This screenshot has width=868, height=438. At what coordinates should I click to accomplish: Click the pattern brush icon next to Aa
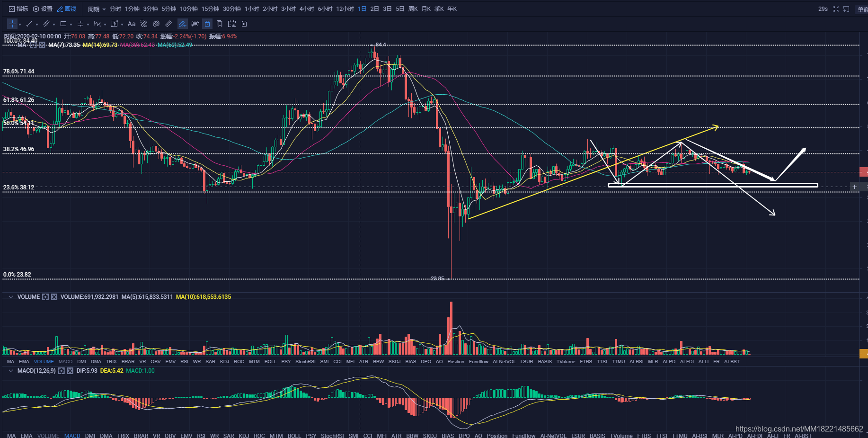[x=144, y=24]
